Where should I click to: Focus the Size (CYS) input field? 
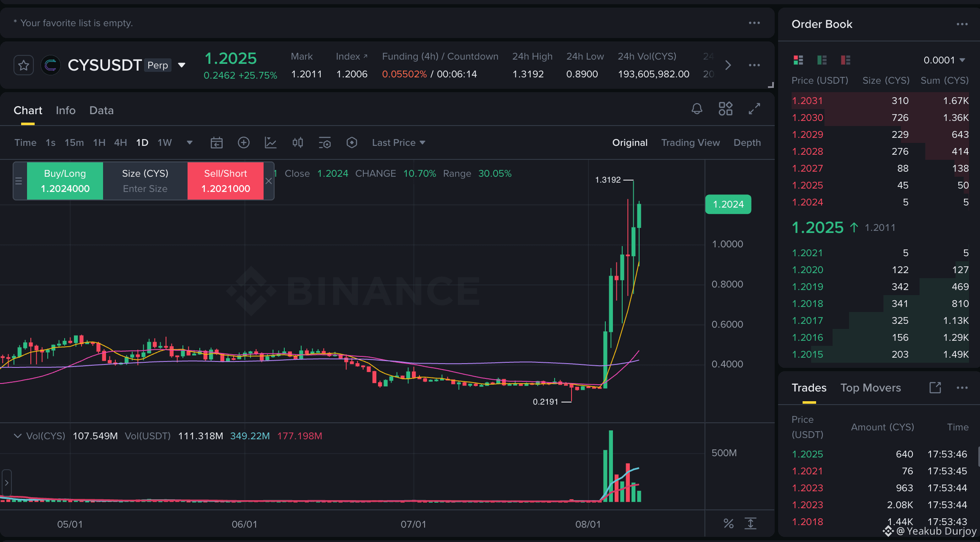pos(145,181)
